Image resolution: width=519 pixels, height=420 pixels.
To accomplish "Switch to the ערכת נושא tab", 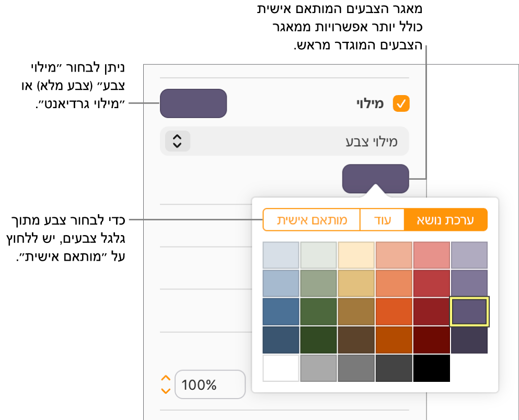I will [x=446, y=220].
